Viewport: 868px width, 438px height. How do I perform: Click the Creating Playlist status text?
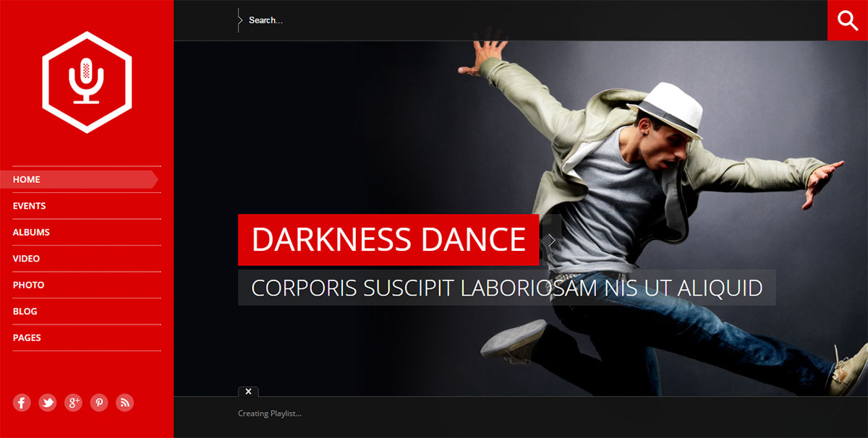(270, 413)
